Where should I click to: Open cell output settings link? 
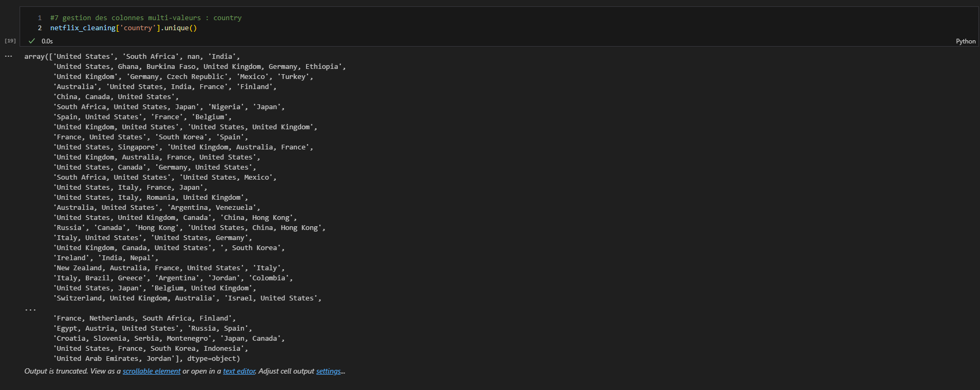click(x=328, y=371)
